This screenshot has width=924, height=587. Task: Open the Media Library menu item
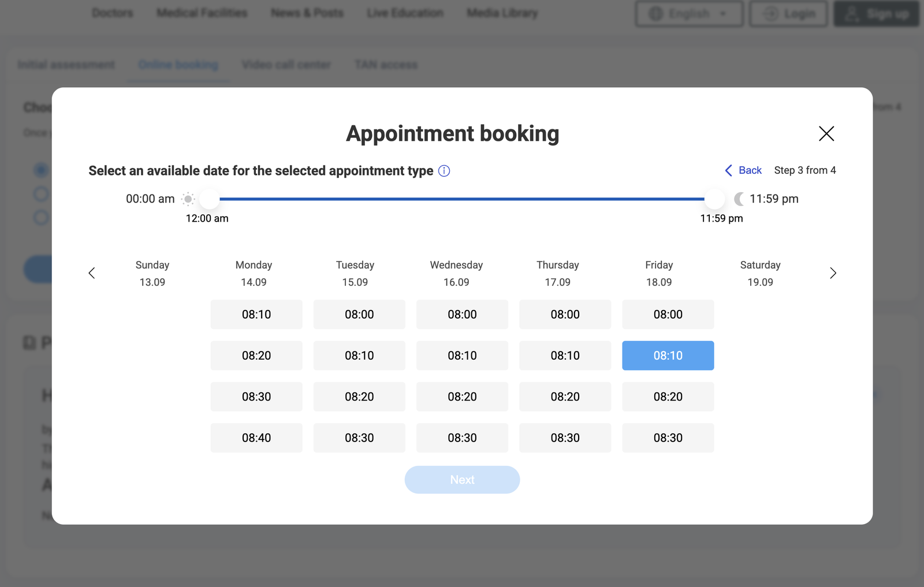502,13
